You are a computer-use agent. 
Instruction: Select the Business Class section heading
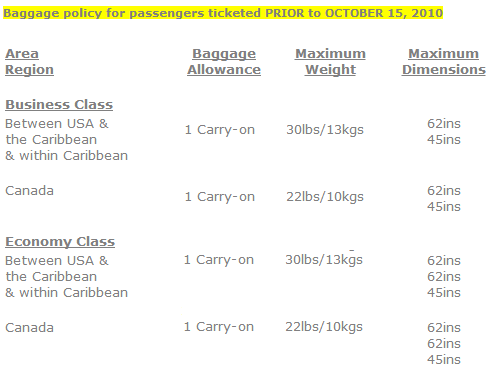[x=59, y=104]
